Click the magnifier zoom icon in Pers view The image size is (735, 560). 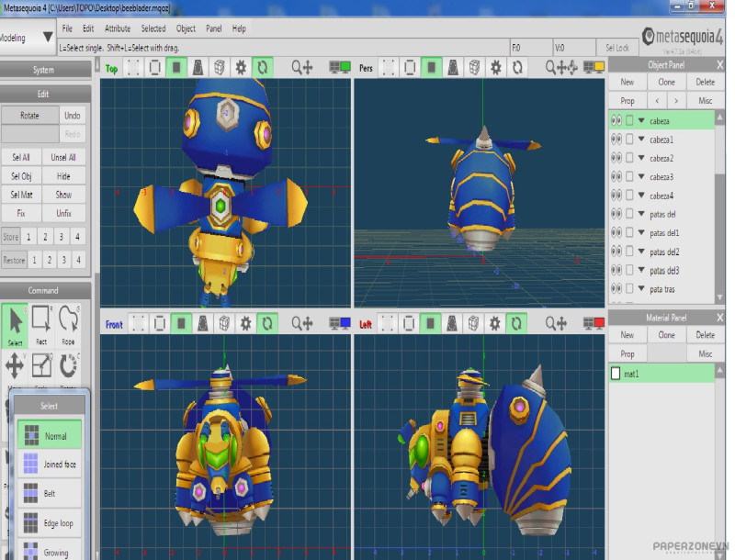tap(551, 67)
